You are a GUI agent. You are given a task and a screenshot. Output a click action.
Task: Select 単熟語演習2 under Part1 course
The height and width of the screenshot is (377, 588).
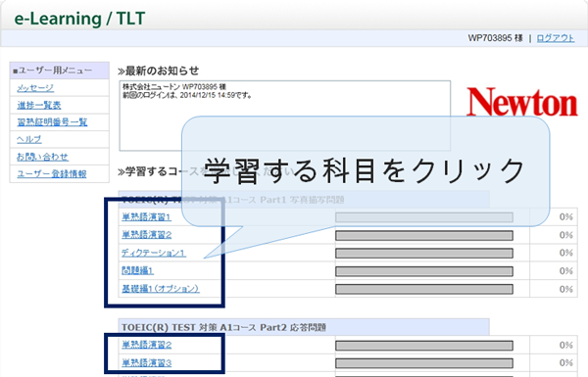coord(147,235)
